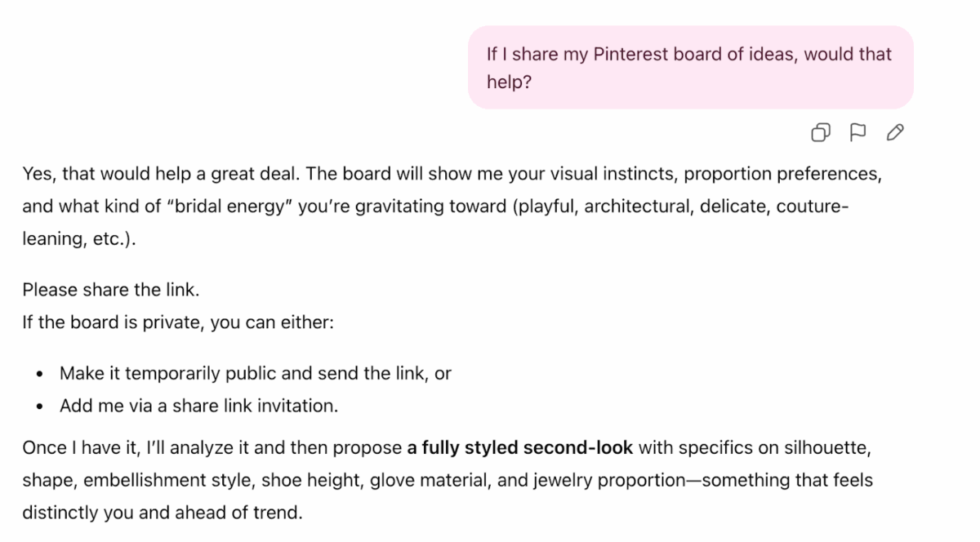Flag the user message
This screenshot has width=980, height=542.
[x=857, y=132]
